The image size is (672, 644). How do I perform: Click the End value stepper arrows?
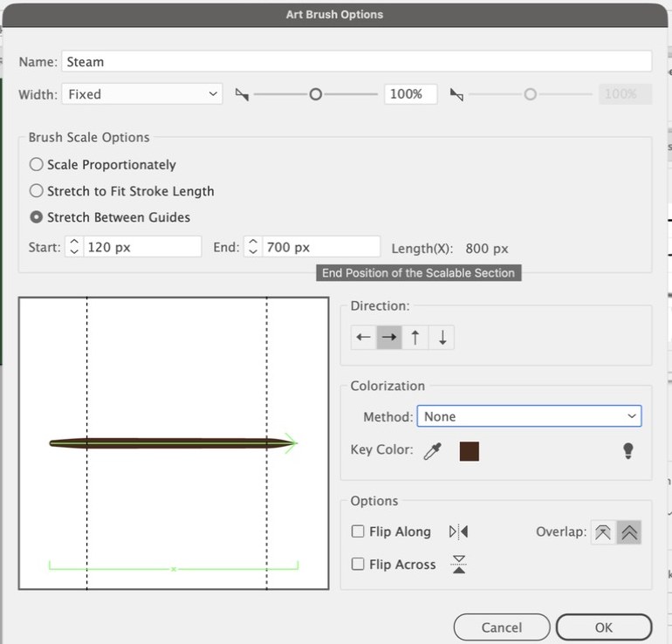pyautogui.click(x=253, y=247)
